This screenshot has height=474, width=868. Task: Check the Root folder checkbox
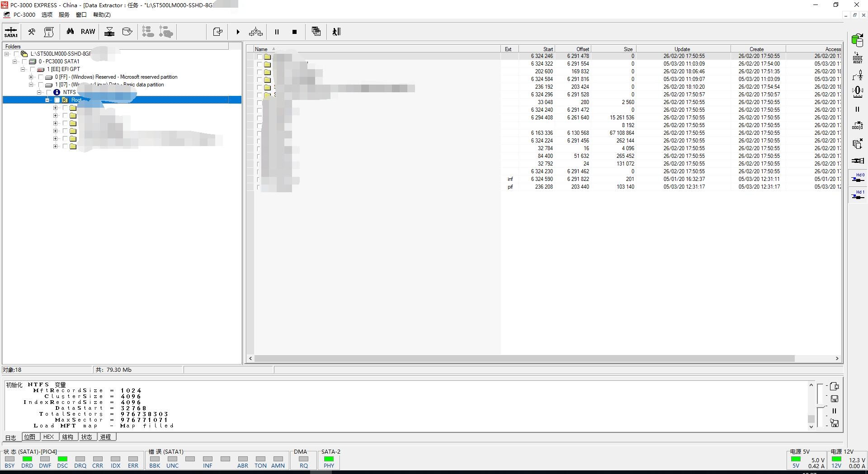pos(57,100)
